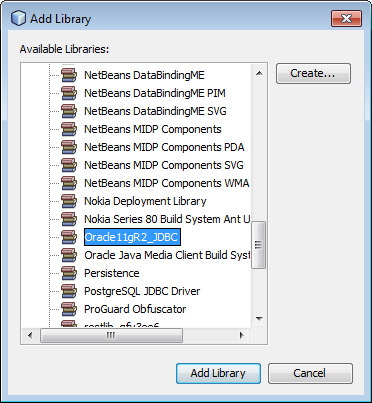Click the library icon beside Persistence
Viewport: 372px width, 403px height.
(69, 273)
